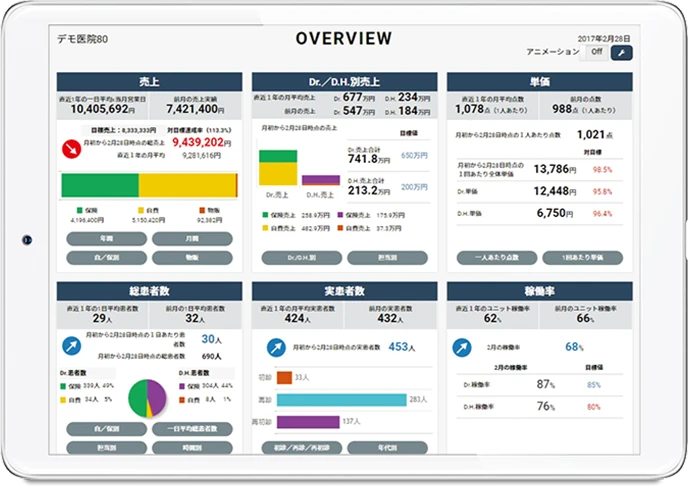This screenshot has width=688, height=486.
Task: Click the blue upward arrow in 稼働率 panel
Action: [x=462, y=347]
